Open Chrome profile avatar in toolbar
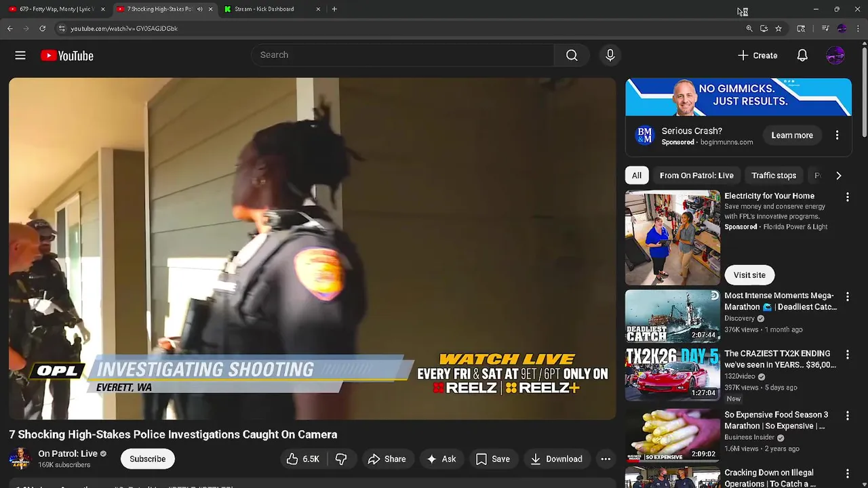 (x=842, y=28)
